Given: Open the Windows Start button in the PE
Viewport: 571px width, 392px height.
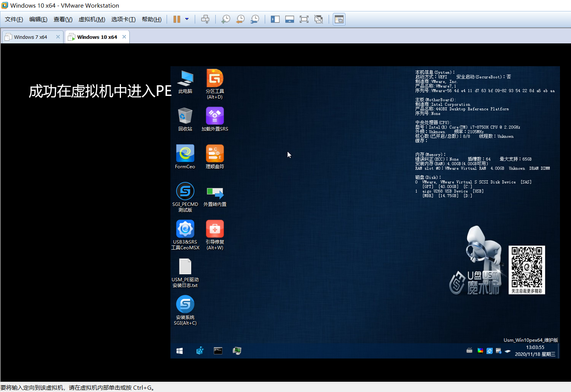Looking at the screenshot, I should point(180,351).
